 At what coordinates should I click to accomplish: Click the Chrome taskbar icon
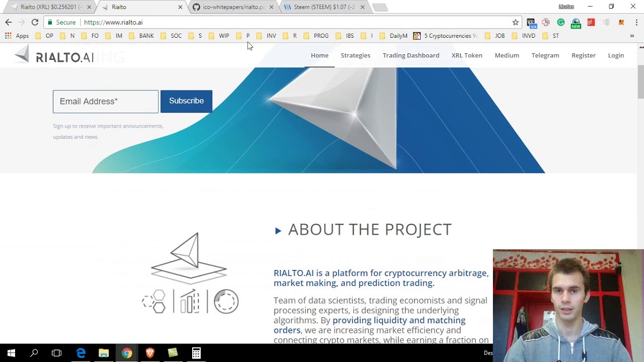[x=127, y=353]
